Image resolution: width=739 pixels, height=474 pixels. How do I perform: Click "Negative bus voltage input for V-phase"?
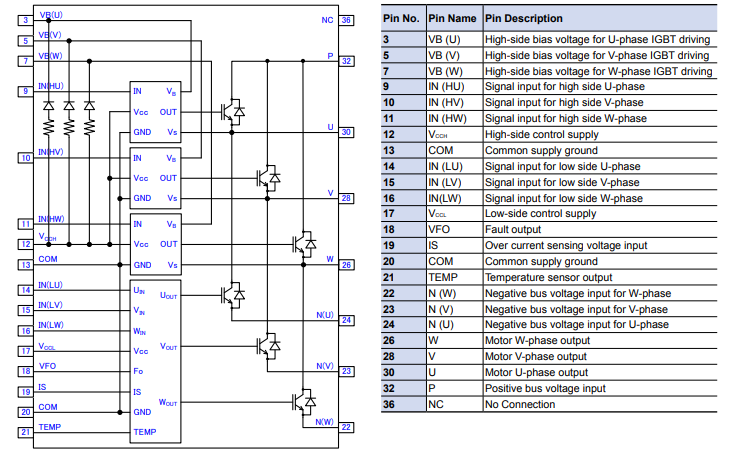point(576,310)
